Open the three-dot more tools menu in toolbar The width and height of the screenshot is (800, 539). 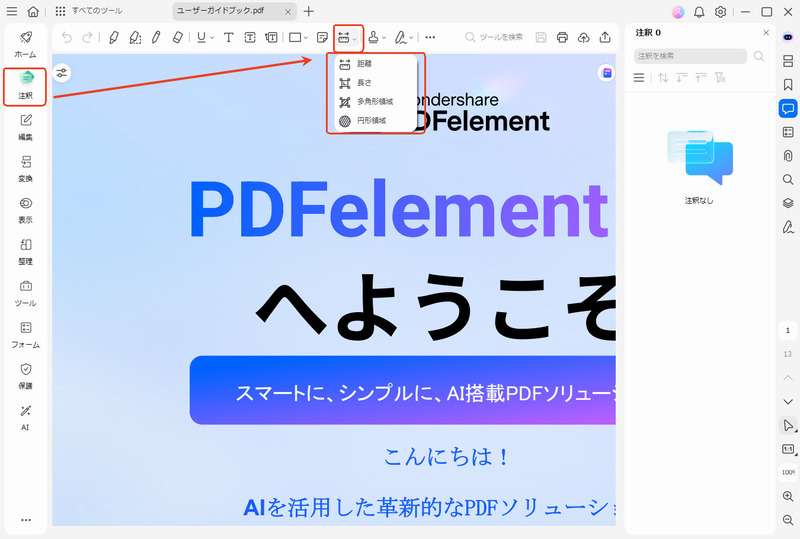[x=430, y=37]
